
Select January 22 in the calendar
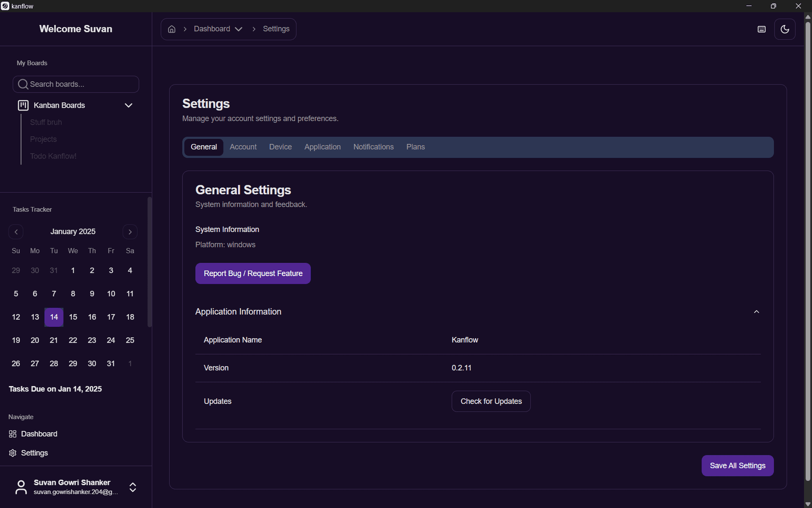tap(73, 340)
